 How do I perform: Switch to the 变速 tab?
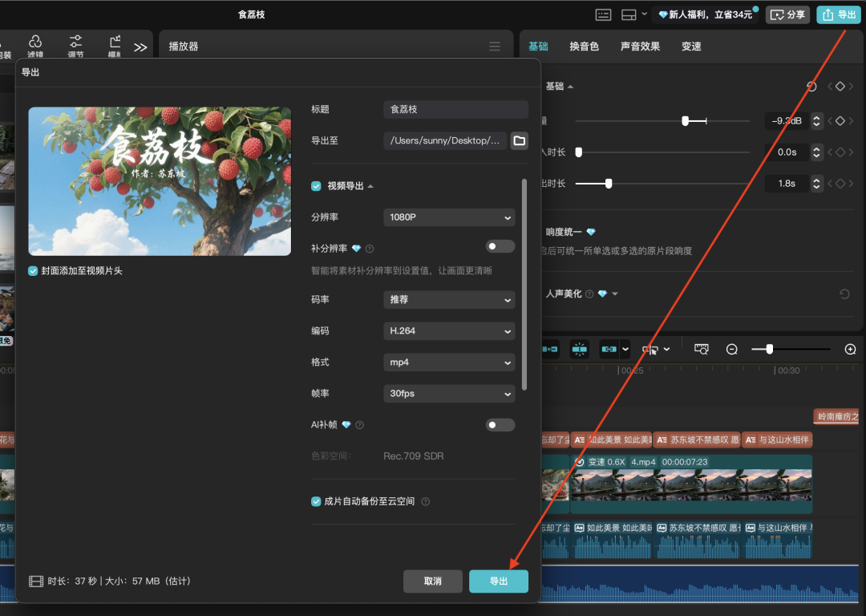pos(691,47)
